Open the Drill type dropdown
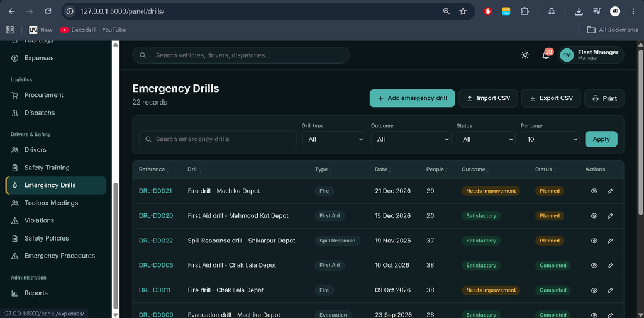Screen dimensions: 644x318 [x=333, y=139]
